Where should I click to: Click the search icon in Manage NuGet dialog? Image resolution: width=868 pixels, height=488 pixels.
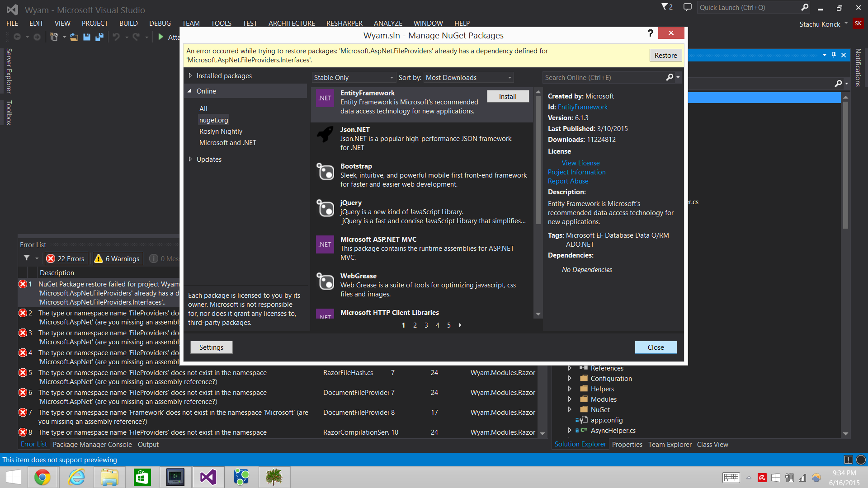point(670,77)
